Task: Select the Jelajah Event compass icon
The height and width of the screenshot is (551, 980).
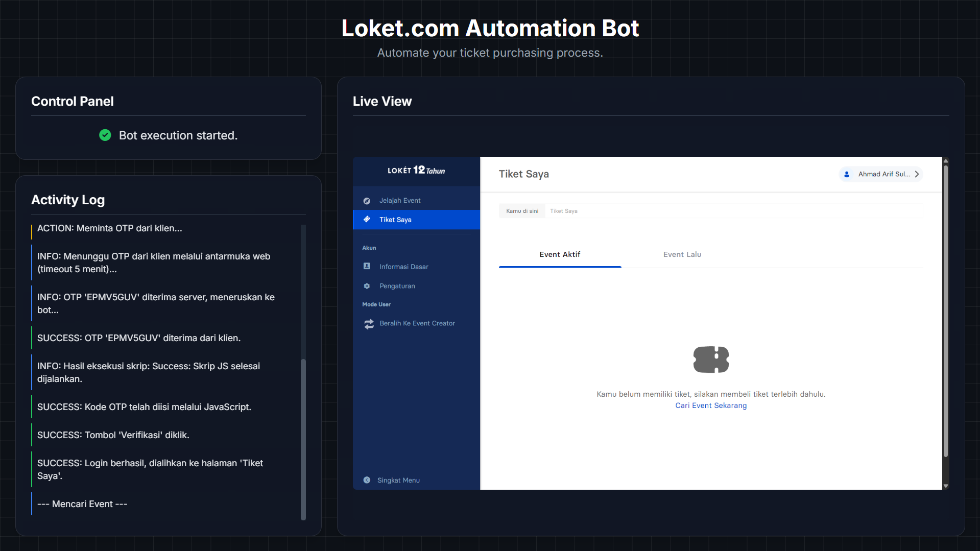Action: coord(366,200)
